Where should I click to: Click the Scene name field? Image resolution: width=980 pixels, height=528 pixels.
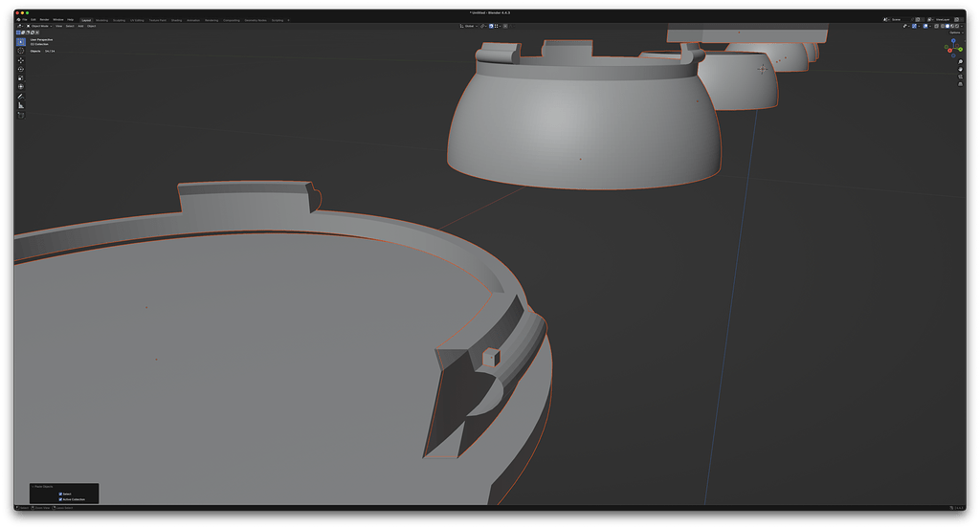(900, 19)
